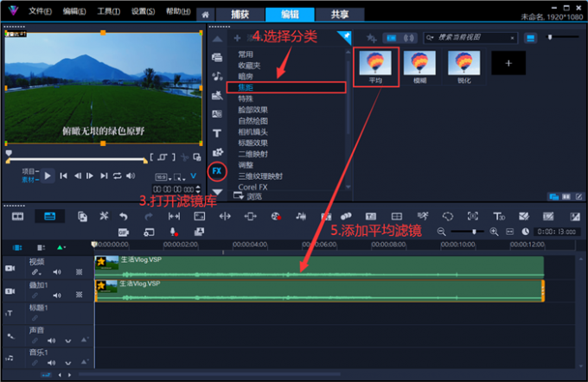Click the undo arrow in timeline toolbar
588x382 pixels.
click(x=125, y=216)
